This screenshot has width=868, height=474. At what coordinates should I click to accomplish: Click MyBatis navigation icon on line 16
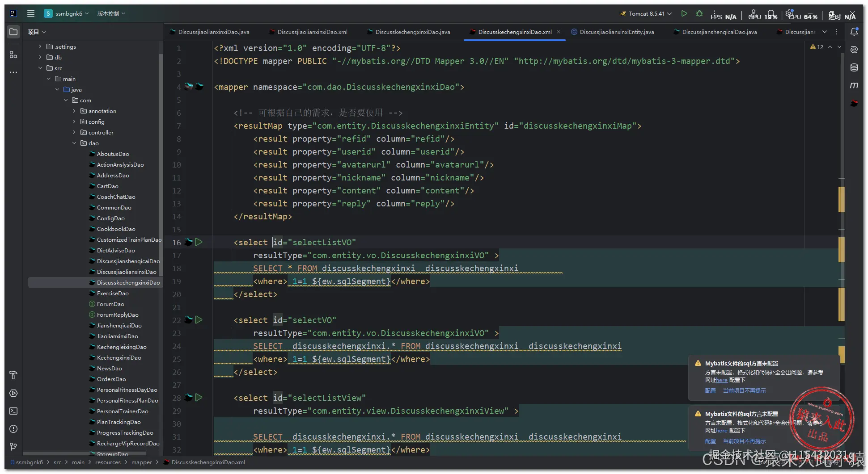point(189,242)
